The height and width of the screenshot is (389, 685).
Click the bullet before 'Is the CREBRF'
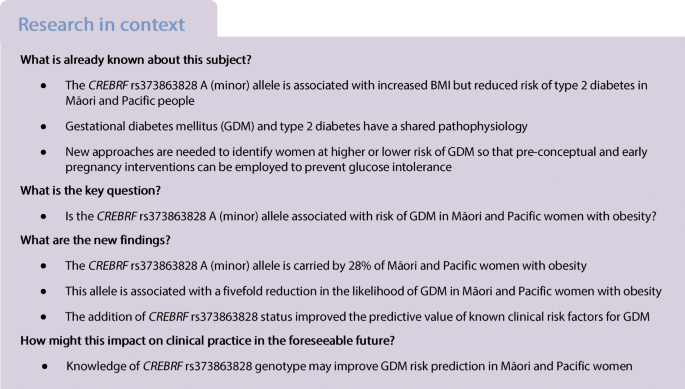tap(43, 216)
